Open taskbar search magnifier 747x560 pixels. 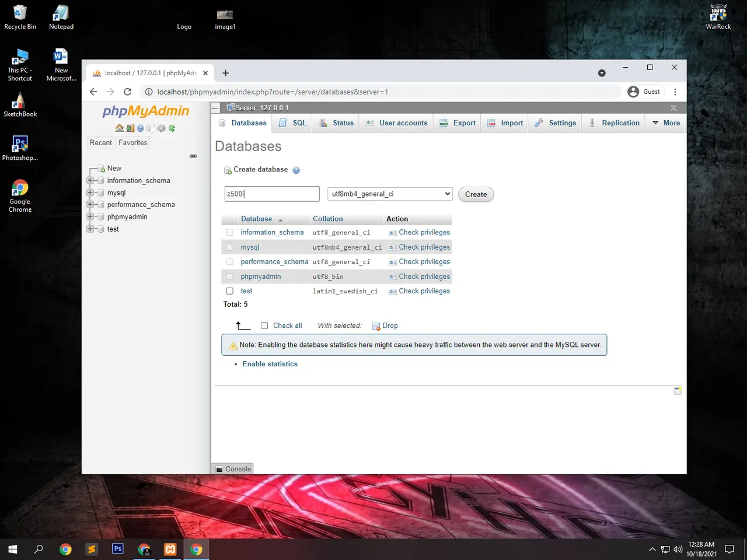[39, 549]
